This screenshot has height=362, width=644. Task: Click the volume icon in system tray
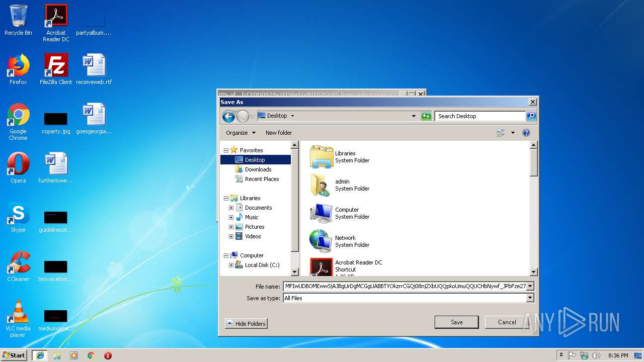click(596, 355)
